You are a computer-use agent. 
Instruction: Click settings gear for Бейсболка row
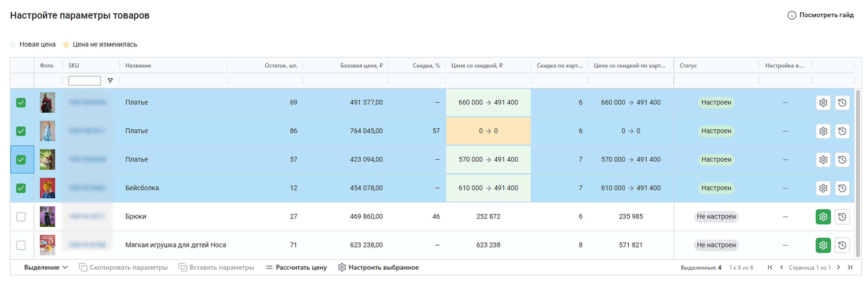click(x=823, y=188)
